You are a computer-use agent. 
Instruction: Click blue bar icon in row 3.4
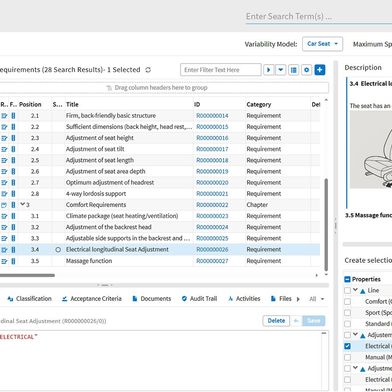[x=13, y=250]
